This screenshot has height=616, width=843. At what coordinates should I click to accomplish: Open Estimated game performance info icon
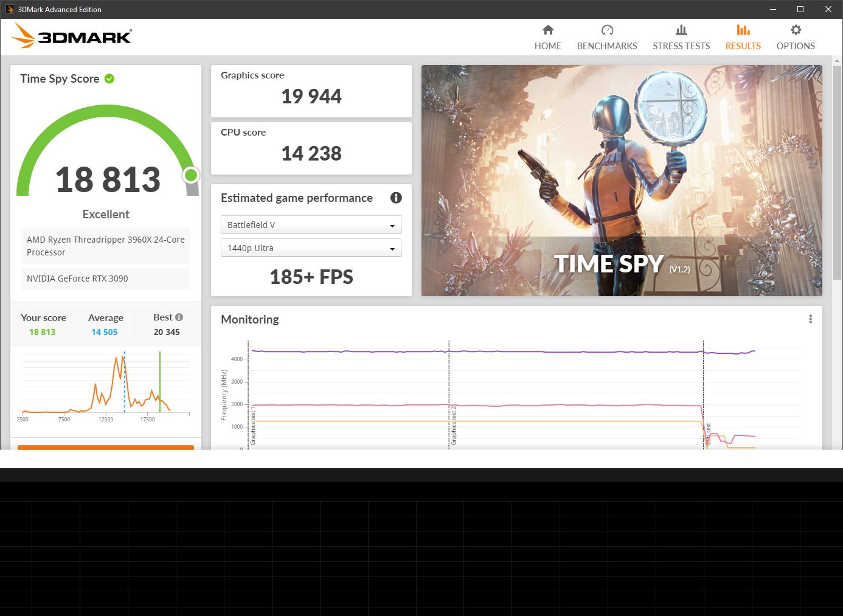[x=396, y=198]
